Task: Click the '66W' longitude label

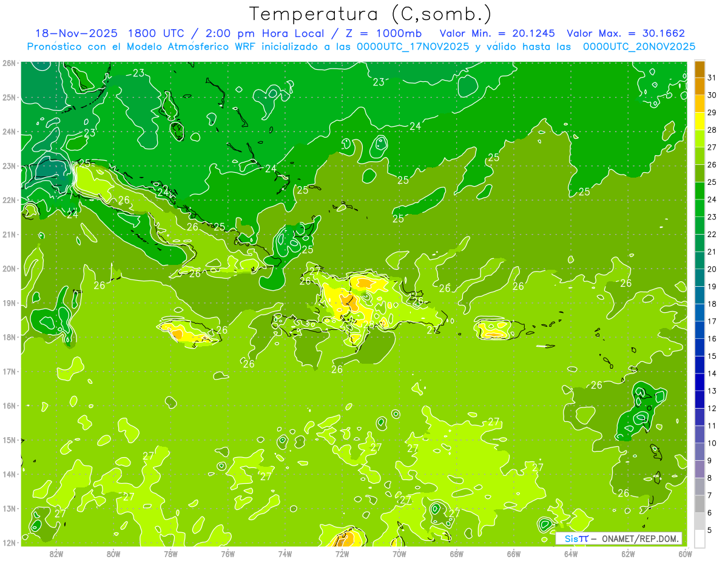Action: coord(514,554)
